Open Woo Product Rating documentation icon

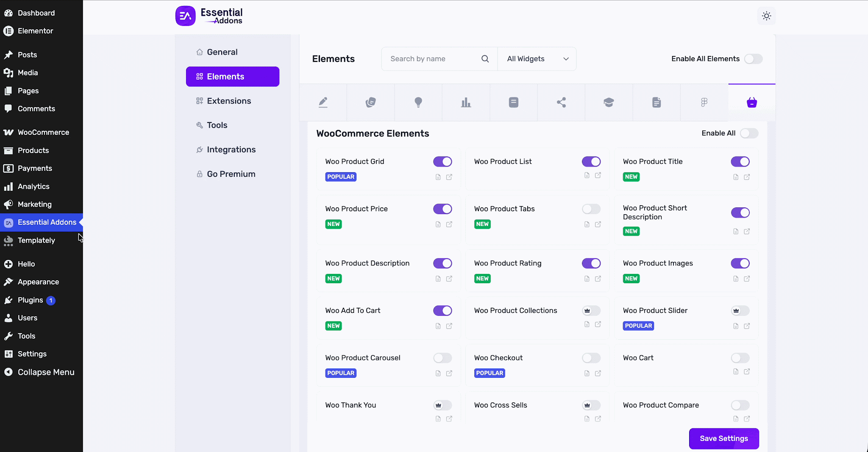(587, 279)
